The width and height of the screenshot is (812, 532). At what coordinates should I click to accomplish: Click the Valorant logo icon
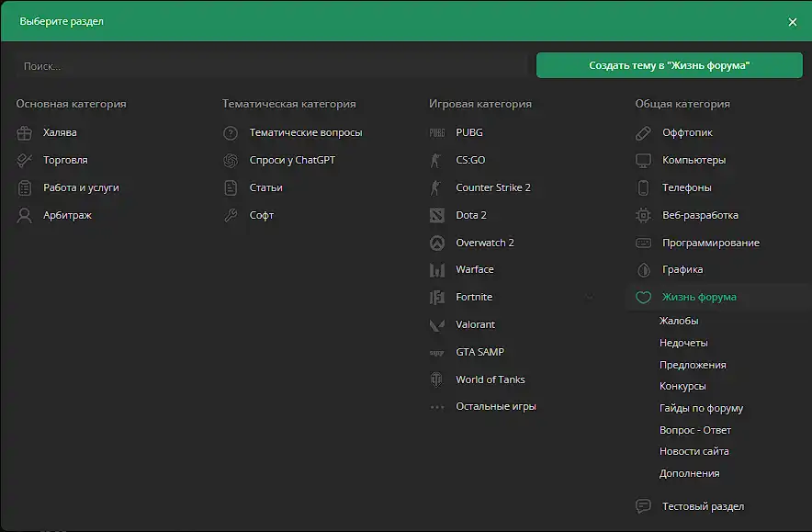[x=437, y=324]
